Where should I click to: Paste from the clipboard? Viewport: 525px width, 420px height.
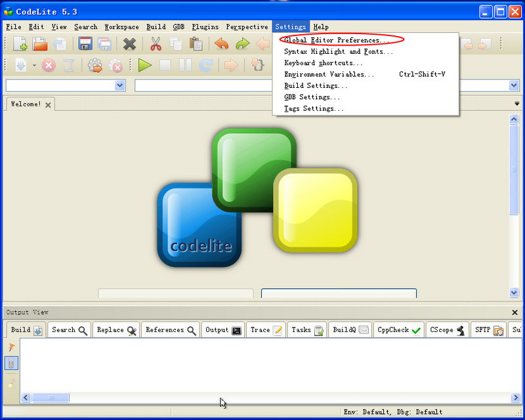[195, 44]
